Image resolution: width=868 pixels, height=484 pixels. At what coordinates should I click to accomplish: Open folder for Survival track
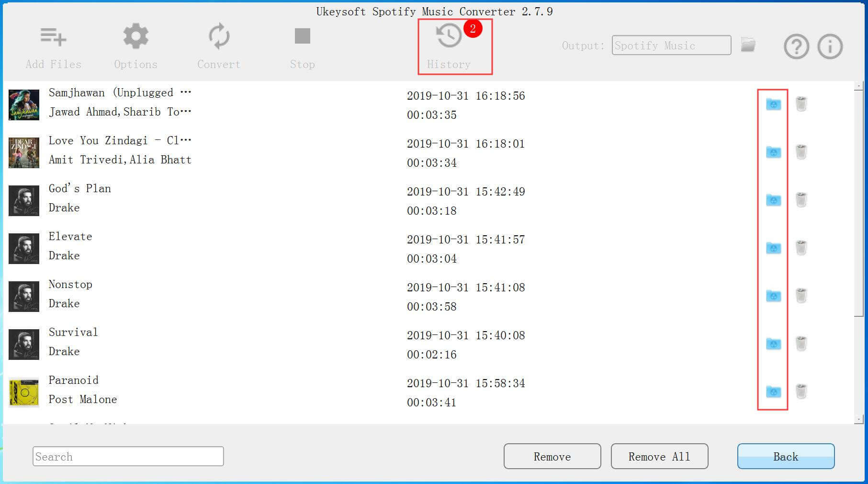coord(773,344)
